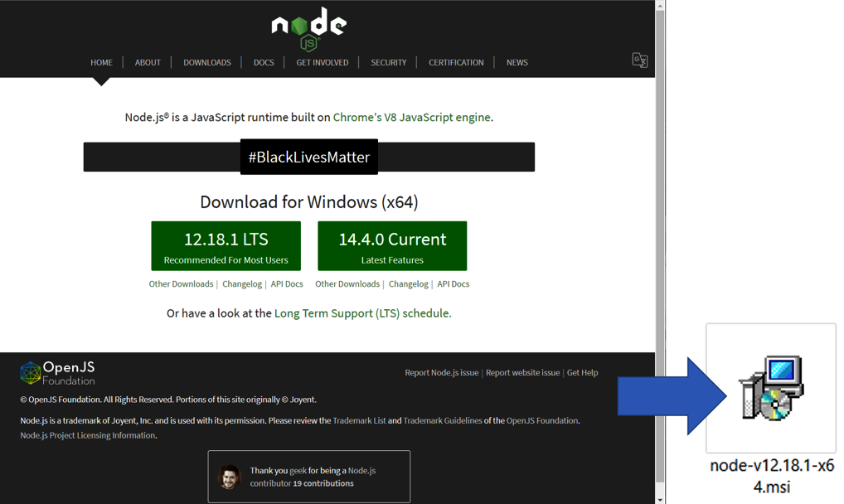Select the node-v12.18.1-x64.msi installer icon
The image size is (844, 504).
(x=771, y=388)
